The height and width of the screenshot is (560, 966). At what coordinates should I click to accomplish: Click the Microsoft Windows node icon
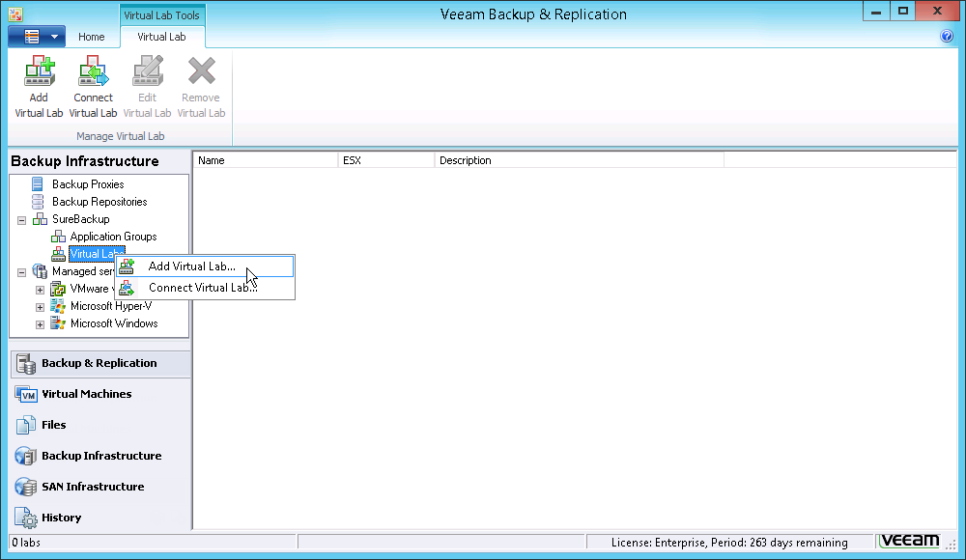(x=58, y=323)
